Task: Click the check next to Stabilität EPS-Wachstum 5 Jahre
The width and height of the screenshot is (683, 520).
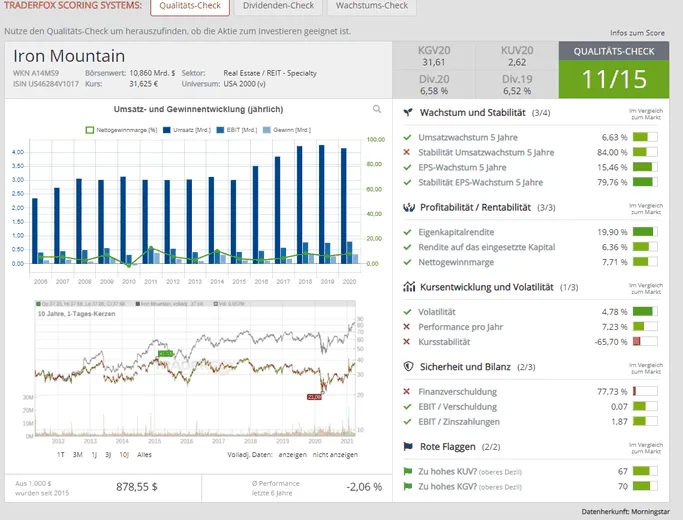Action: pos(407,182)
